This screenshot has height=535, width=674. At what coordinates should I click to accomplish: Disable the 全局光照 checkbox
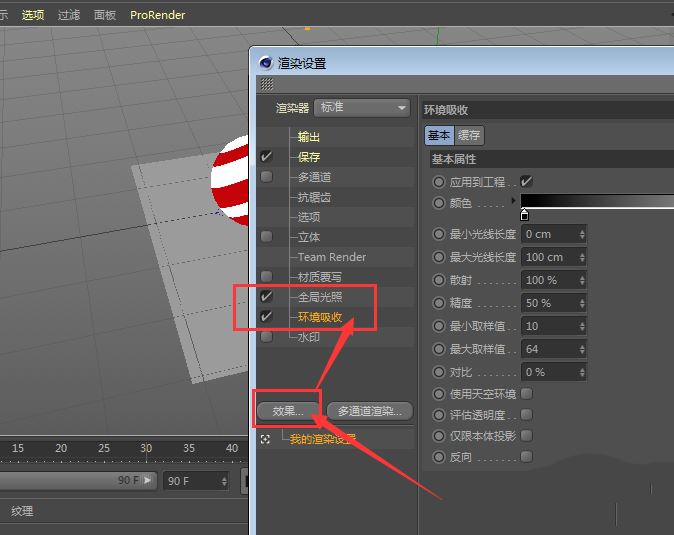coord(267,297)
